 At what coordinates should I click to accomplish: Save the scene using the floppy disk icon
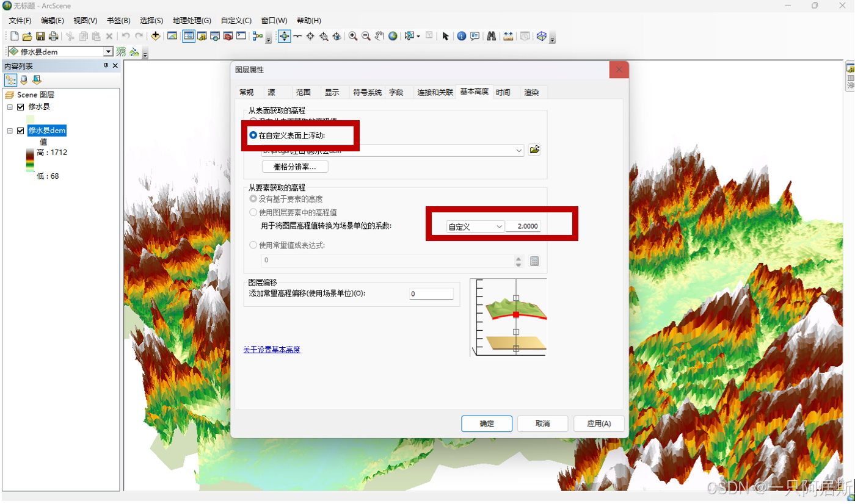pos(40,36)
